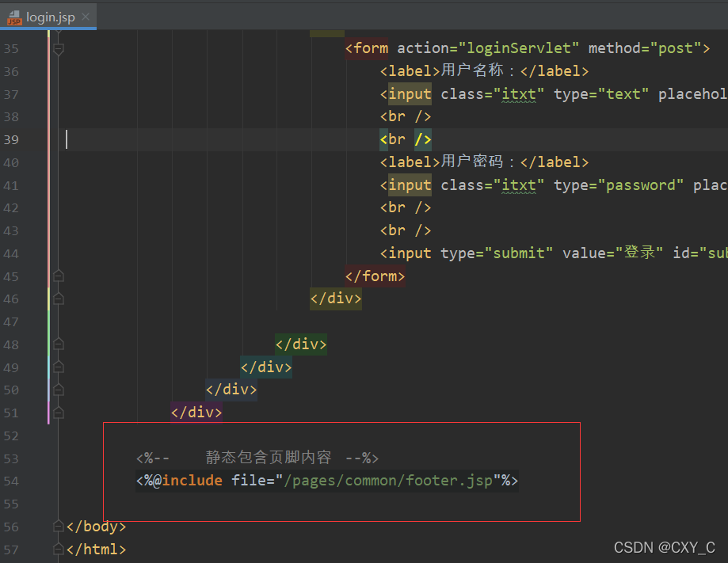The width and height of the screenshot is (728, 563).
Task: Click the 用户名称 label text
Action: (x=471, y=70)
